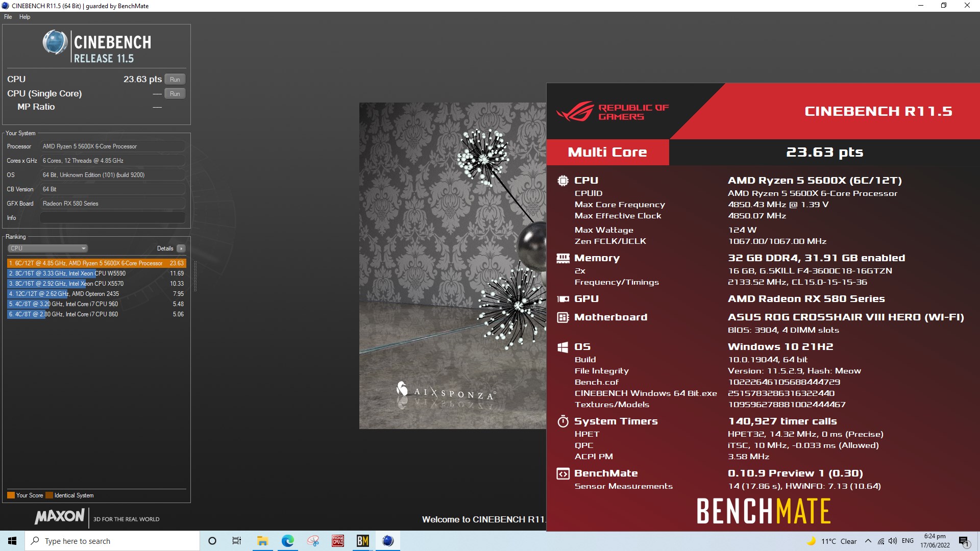980x551 pixels.
Task: Click the Republic of Gamers logo
Action: coord(612,111)
